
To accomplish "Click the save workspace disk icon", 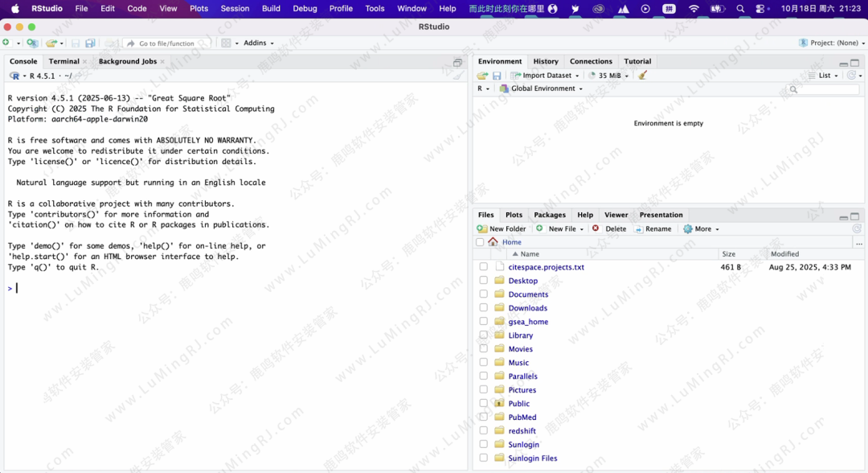I will [x=497, y=76].
